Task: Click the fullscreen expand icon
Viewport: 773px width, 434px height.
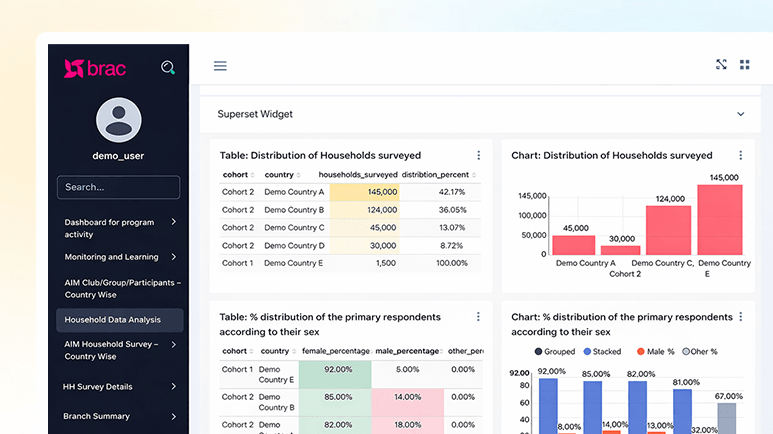Action: click(721, 65)
